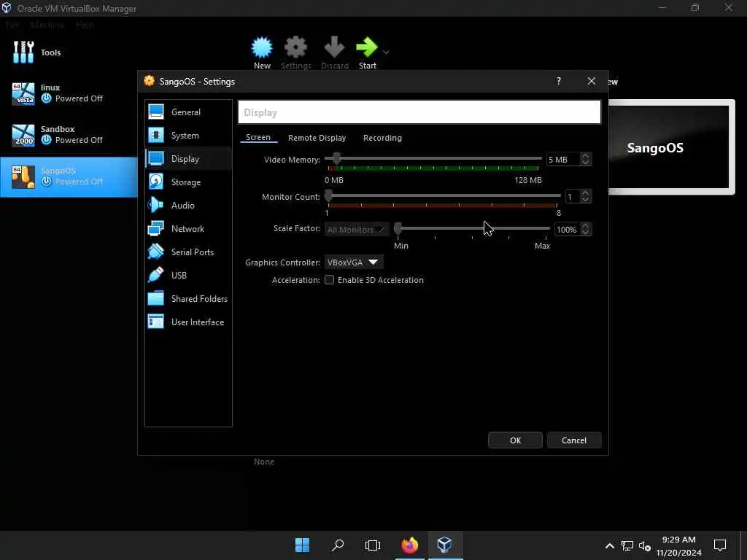The width and height of the screenshot is (747, 560).
Task: Open the USB settings category
Action: [x=188, y=275]
